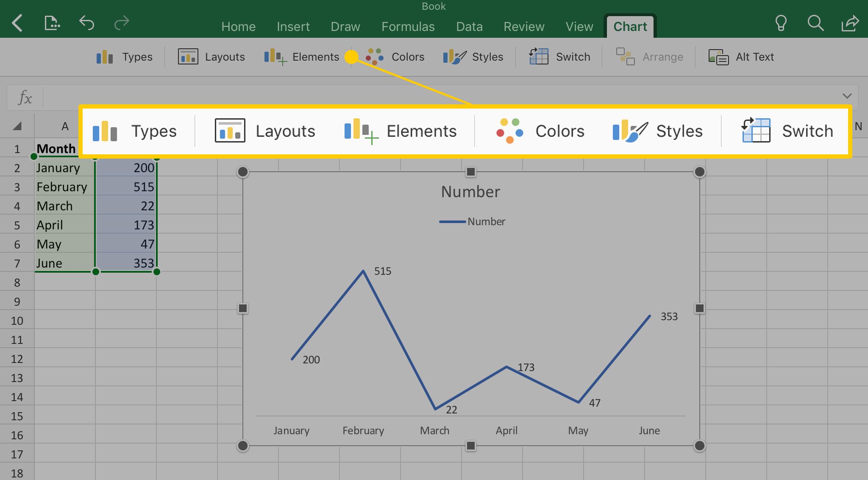Open the share icon
Image resolution: width=868 pixels, height=480 pixels.
[850, 23]
